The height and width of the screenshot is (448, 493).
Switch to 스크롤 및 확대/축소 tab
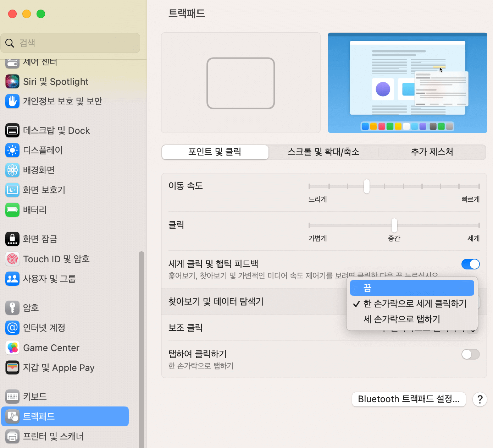(x=323, y=152)
